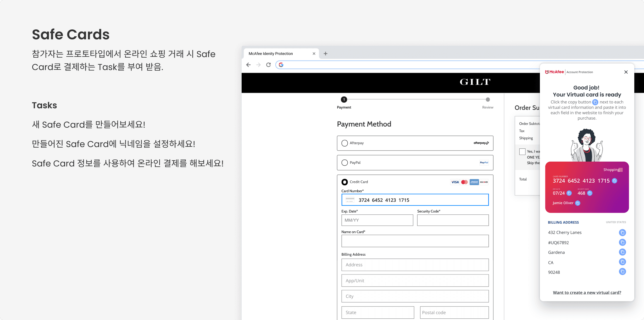Close the McAfee Account Protection popup
The height and width of the screenshot is (320, 644).
tap(626, 72)
